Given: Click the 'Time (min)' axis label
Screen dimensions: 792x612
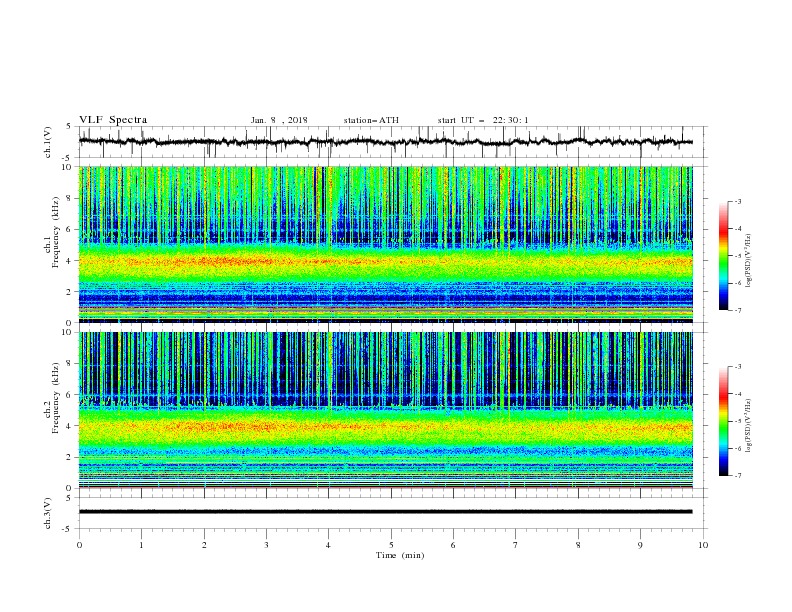Looking at the screenshot, I should (x=400, y=555).
